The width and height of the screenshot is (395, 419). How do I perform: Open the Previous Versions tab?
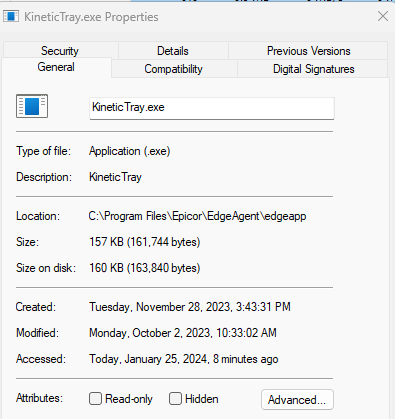point(308,51)
